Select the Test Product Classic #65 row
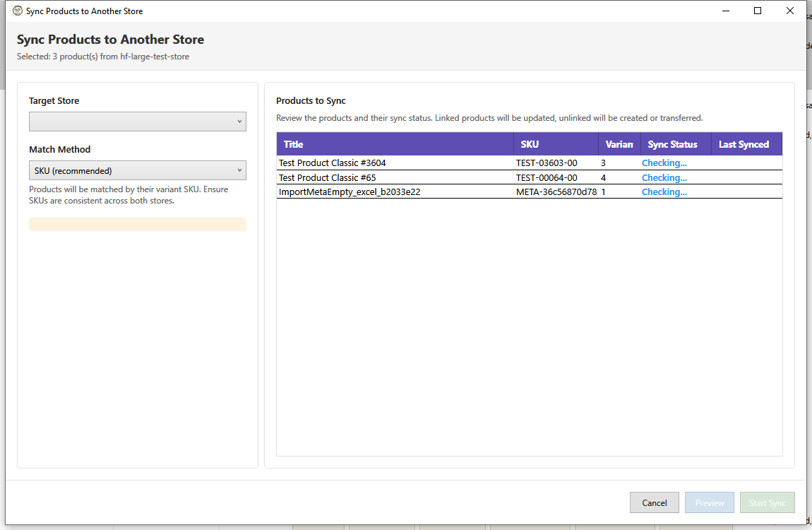The image size is (812, 530). coord(395,177)
